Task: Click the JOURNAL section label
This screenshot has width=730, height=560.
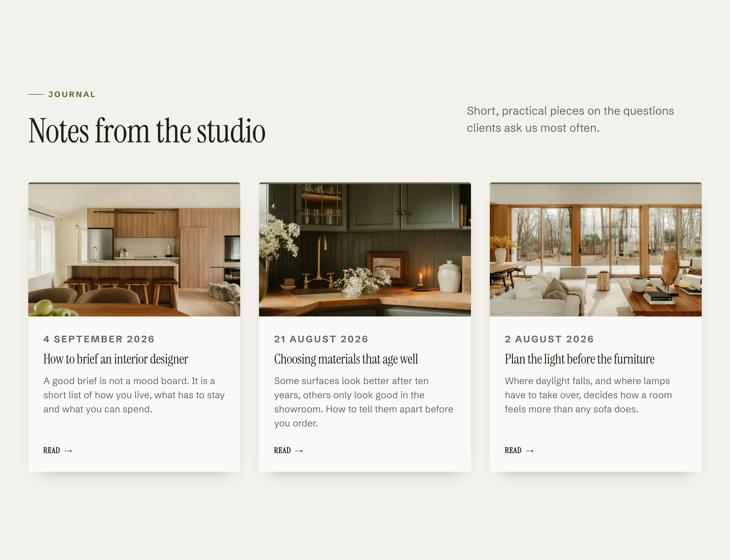Action: [x=72, y=94]
